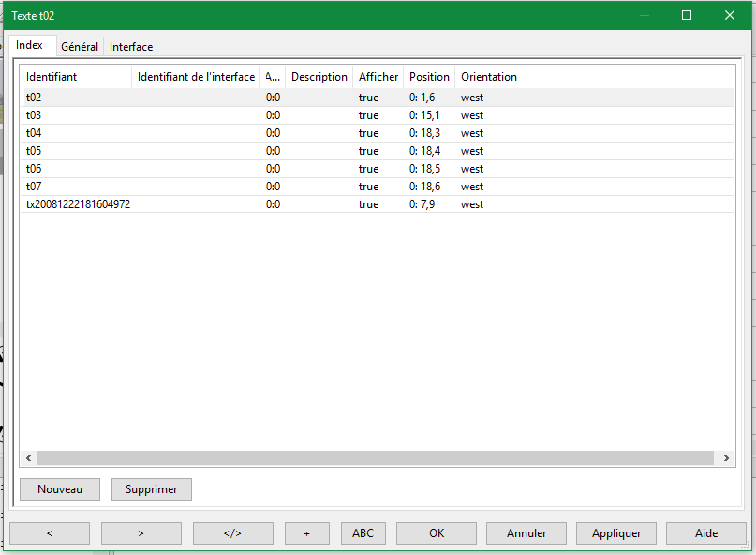The width and height of the screenshot is (756, 555).
Task: Cancel dialog with Annuler button
Action: click(526, 533)
